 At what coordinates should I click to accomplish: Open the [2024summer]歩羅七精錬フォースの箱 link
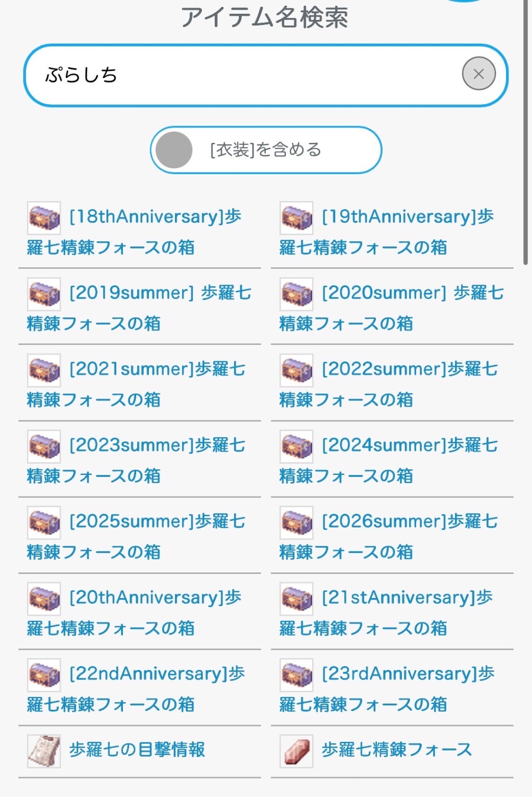pyautogui.click(x=389, y=460)
